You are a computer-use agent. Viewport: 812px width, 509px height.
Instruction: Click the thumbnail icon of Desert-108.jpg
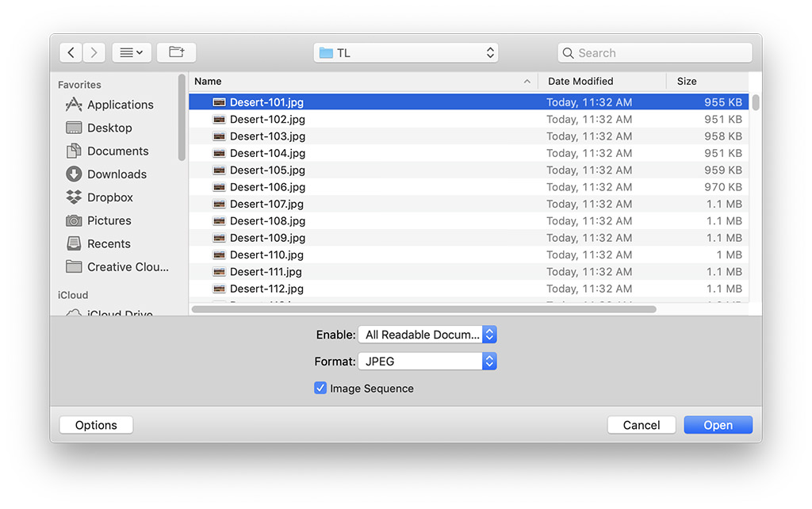coord(219,221)
